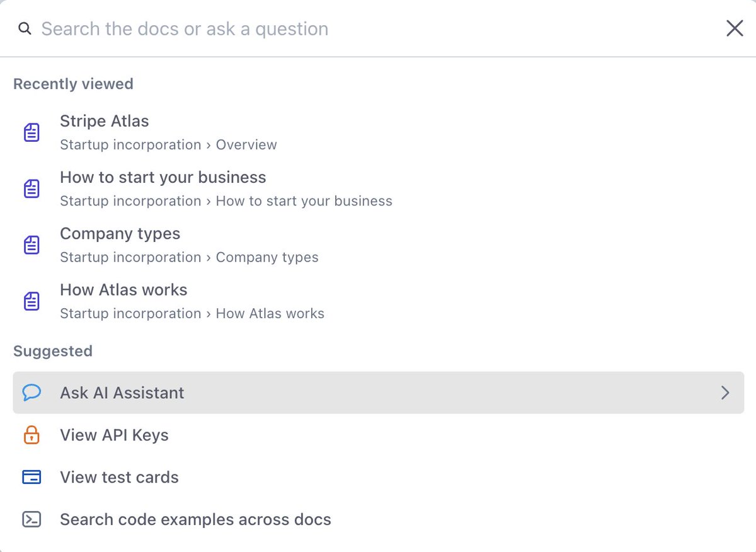Click the How Atlas works document icon
756x552 pixels.
coord(31,301)
